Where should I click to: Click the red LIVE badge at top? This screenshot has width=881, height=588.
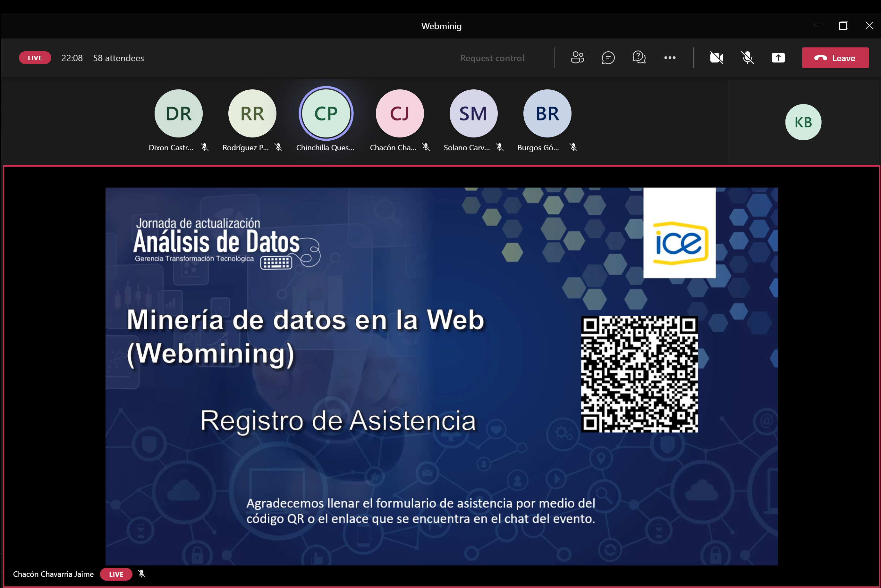click(35, 58)
